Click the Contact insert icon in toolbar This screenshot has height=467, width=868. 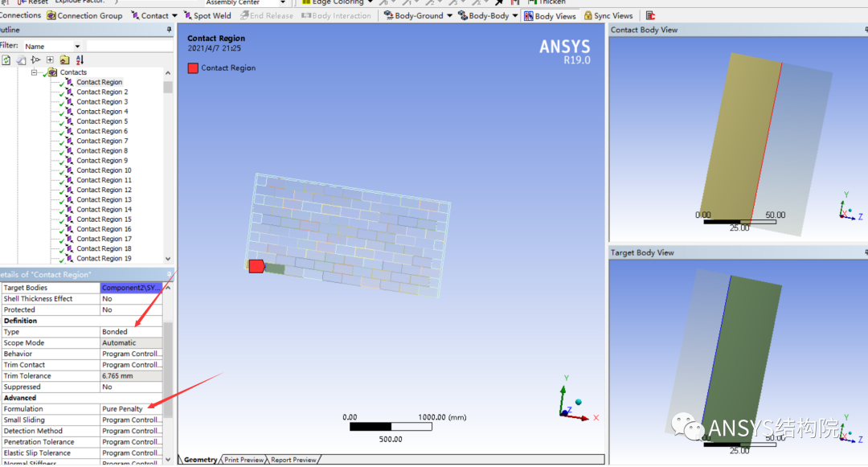(x=135, y=15)
